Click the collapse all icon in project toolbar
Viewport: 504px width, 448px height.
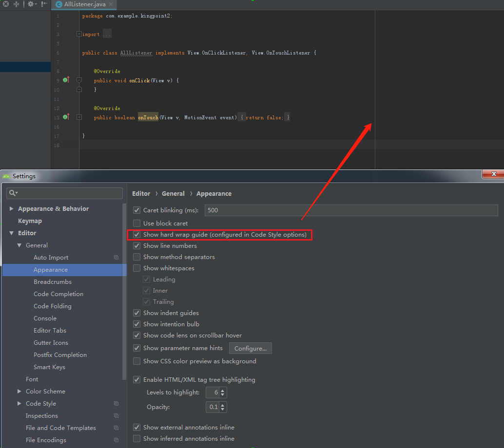coord(17,4)
